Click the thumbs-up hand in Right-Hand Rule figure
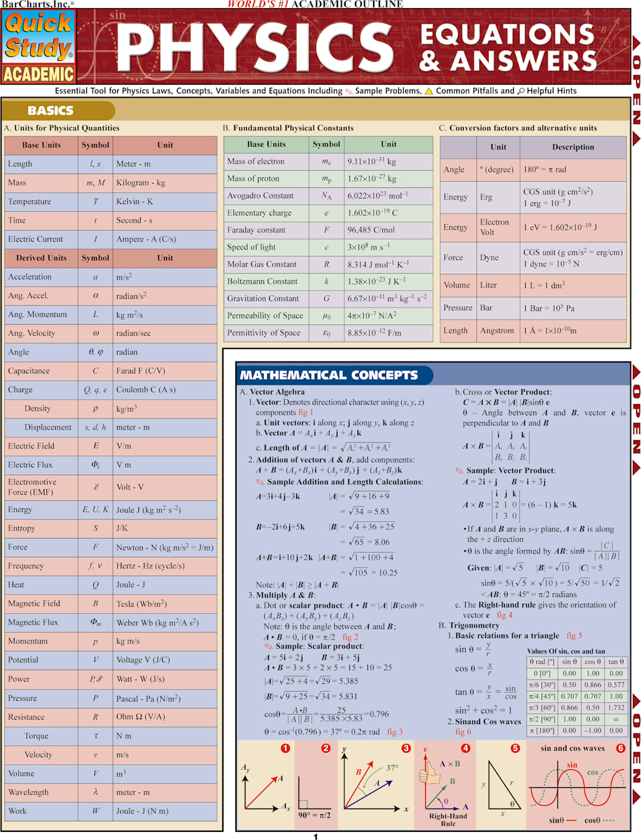 point(430,774)
